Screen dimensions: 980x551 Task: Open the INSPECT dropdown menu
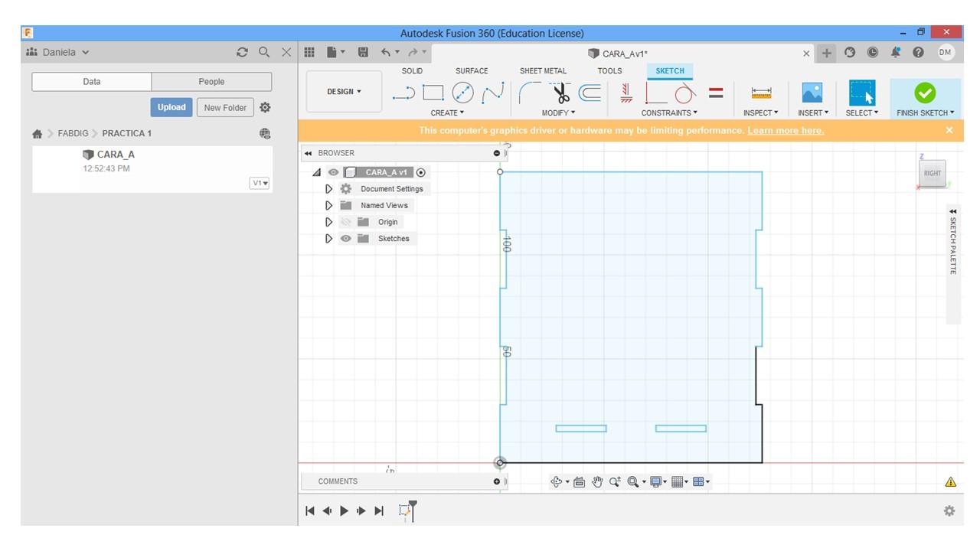click(760, 113)
